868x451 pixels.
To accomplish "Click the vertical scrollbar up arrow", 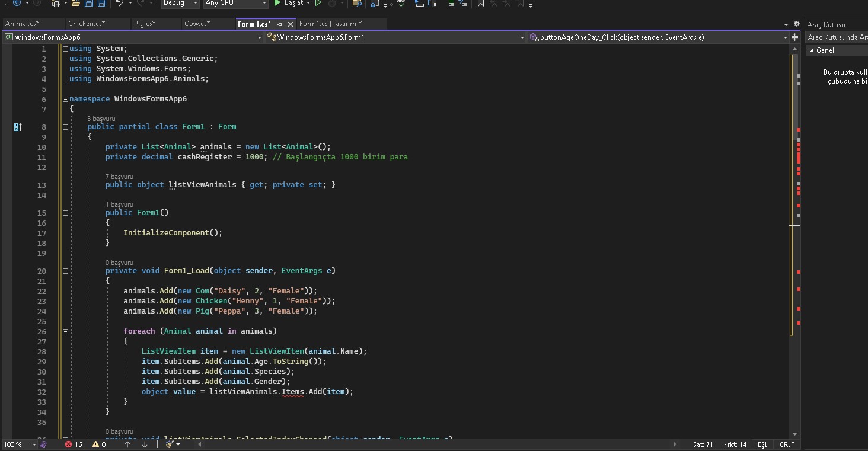I will (x=796, y=49).
